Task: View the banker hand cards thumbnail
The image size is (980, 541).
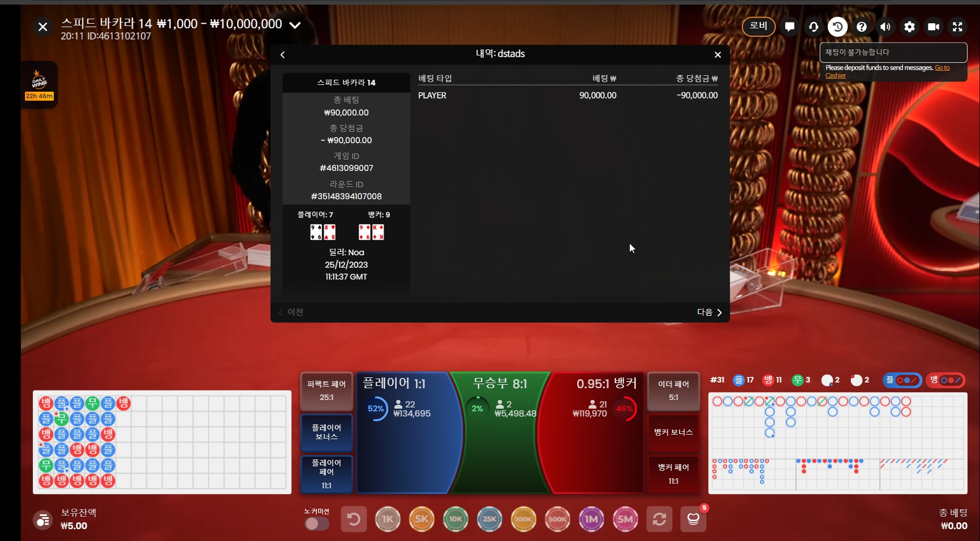Action: point(371,232)
